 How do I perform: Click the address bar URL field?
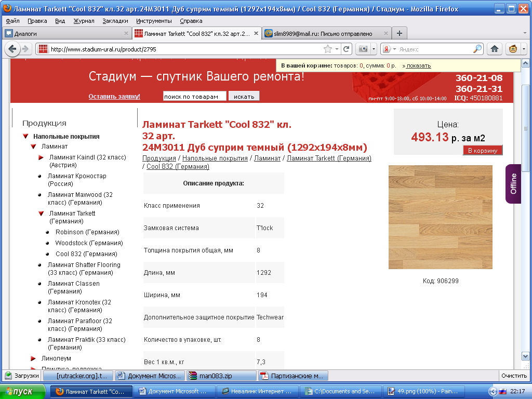tap(185, 49)
